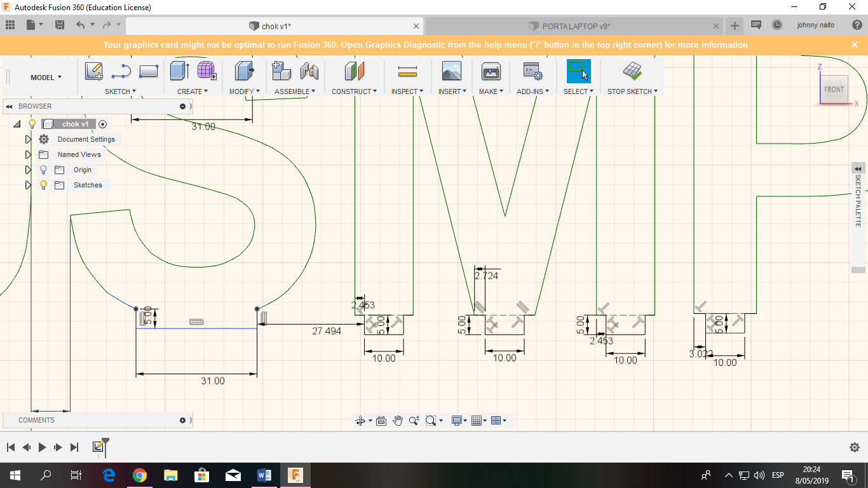Expand the Sketches folder

(x=28, y=185)
